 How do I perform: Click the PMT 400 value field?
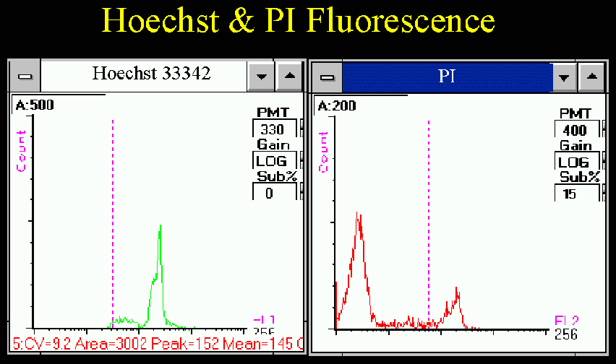click(x=576, y=130)
